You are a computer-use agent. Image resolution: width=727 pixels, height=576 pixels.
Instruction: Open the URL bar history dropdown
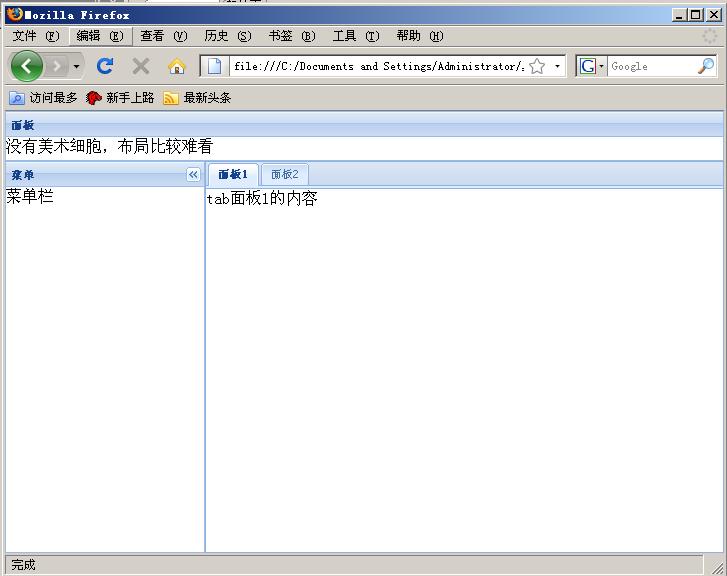pos(557,67)
